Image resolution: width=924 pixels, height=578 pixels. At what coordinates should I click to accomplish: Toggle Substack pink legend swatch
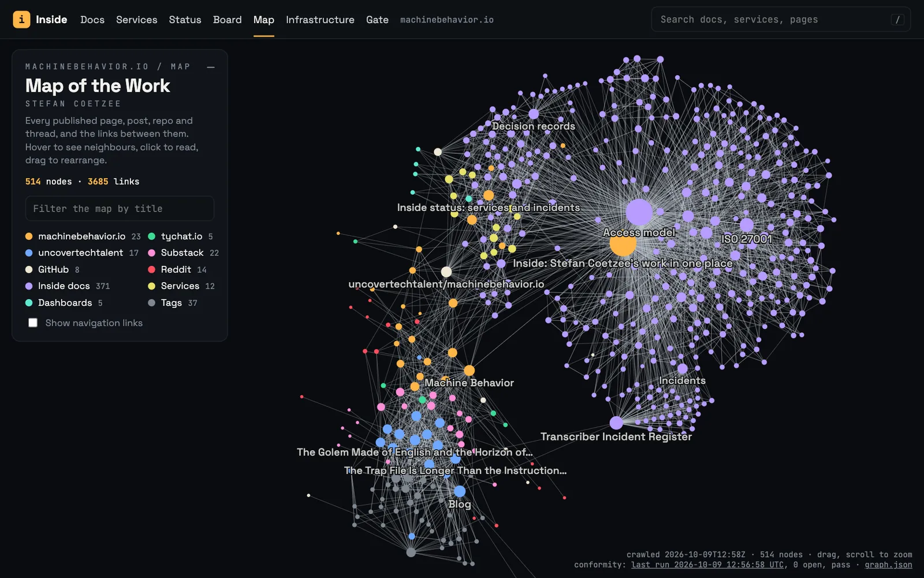[x=151, y=253]
